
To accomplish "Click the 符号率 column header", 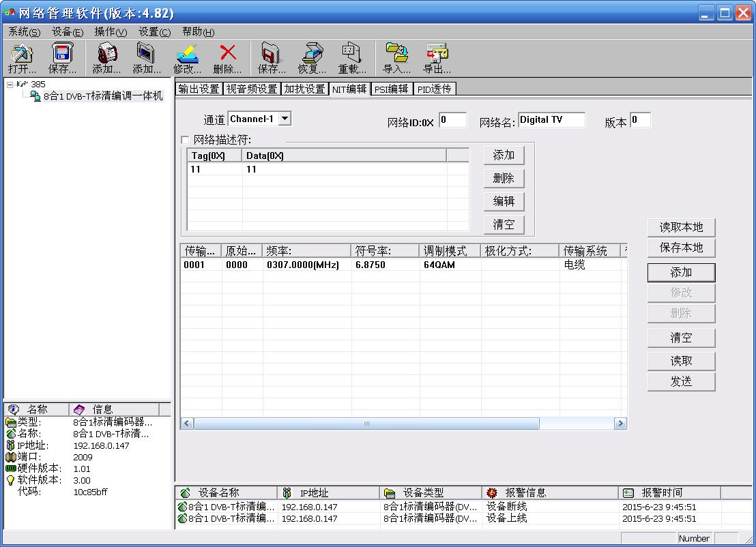I will [386, 250].
